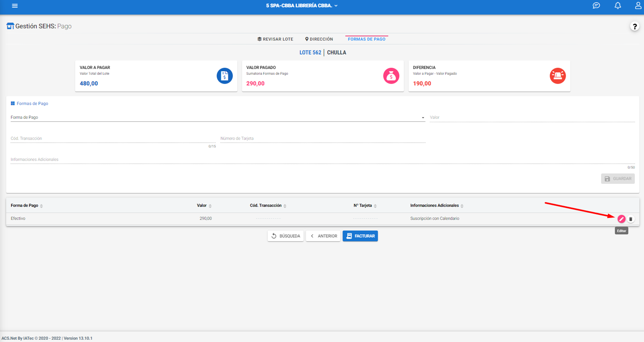Focus the Valor input field
Viewport: 644px width, 342px height.
tap(532, 117)
